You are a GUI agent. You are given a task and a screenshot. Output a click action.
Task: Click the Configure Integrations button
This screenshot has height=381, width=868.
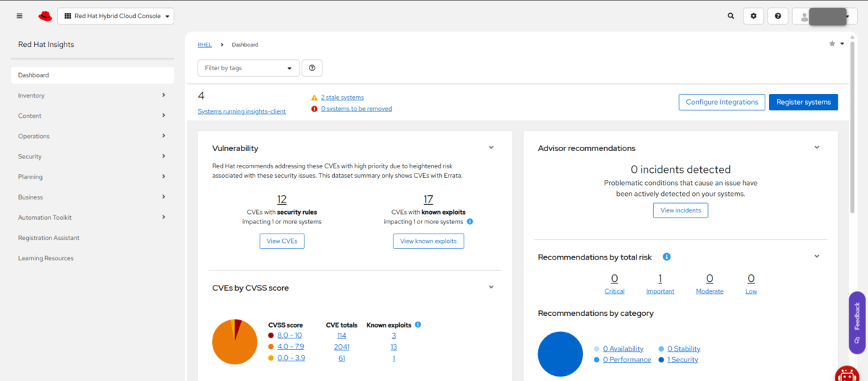(x=722, y=102)
